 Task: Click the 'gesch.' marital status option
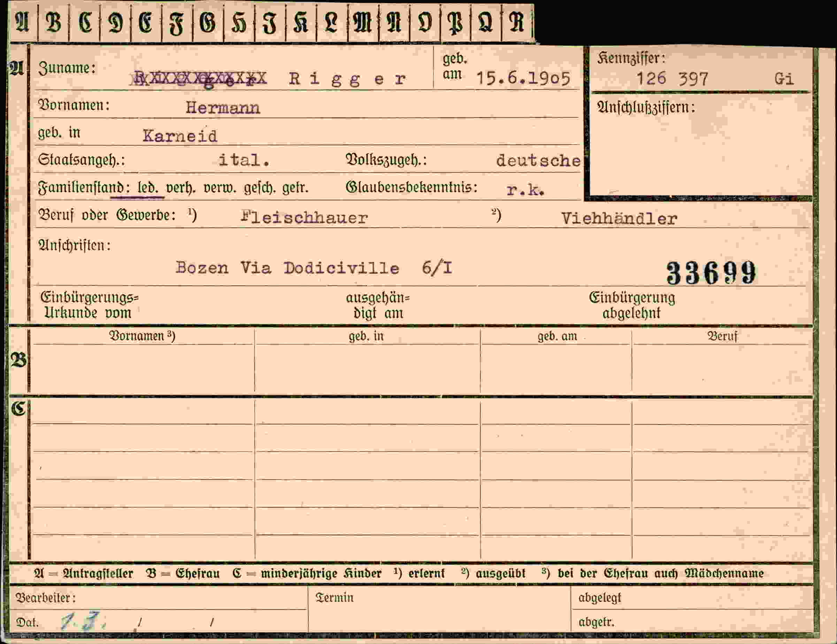tap(260, 188)
